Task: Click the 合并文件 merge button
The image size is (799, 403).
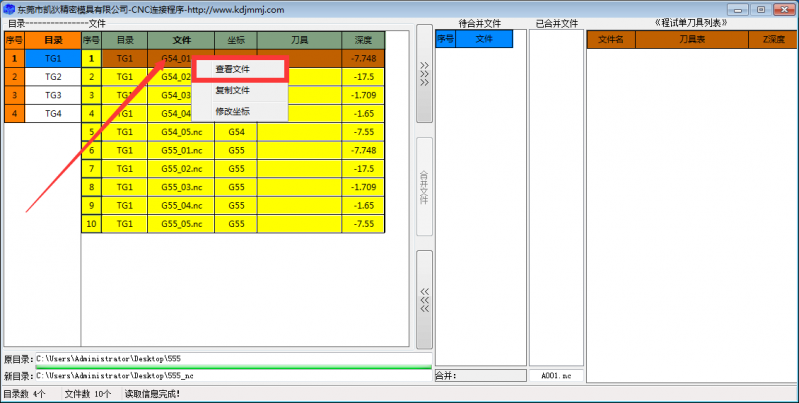Action: coord(424,186)
